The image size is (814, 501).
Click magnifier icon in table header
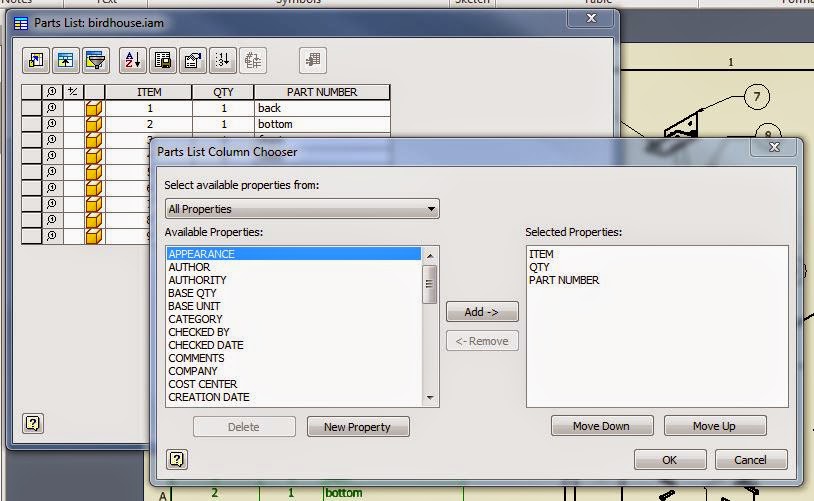point(51,92)
